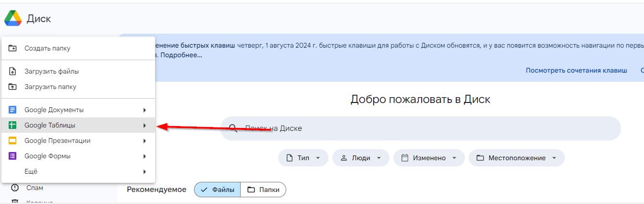Screen dimensions: 644x204
Task: Click the Рекомендуемое label
Action: click(x=157, y=190)
